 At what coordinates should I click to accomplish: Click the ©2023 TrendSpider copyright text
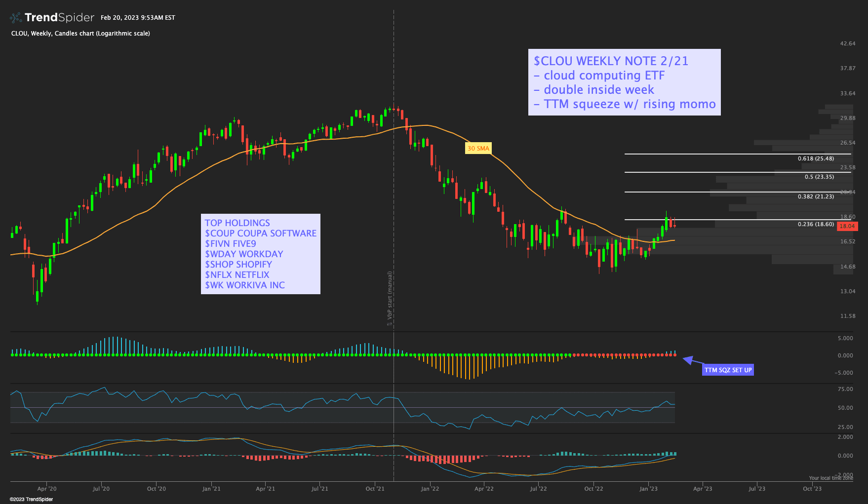click(x=31, y=499)
